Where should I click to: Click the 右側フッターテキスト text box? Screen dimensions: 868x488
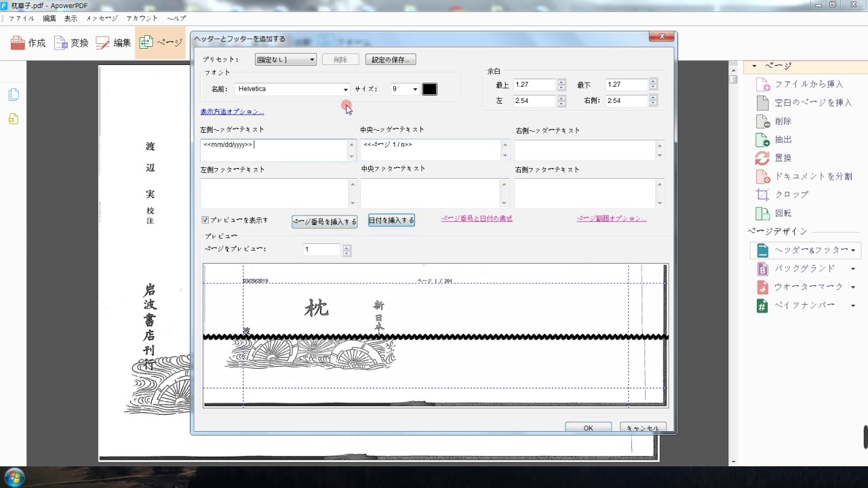(x=589, y=193)
